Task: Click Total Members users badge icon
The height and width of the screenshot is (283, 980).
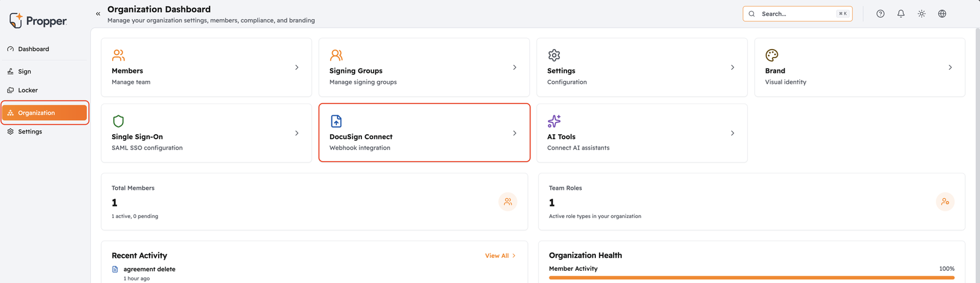Action: click(508, 202)
